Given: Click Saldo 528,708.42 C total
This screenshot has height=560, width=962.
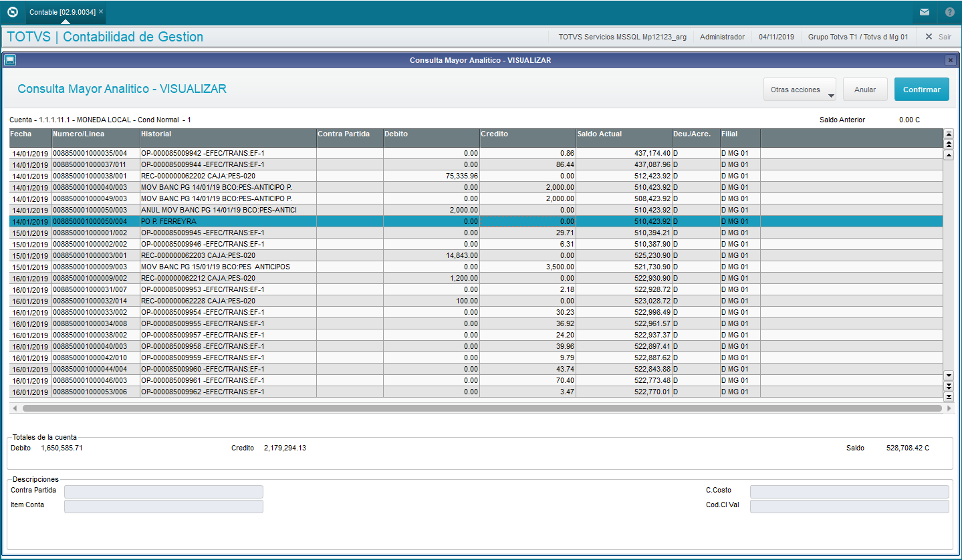Looking at the screenshot, I should tap(908, 448).
